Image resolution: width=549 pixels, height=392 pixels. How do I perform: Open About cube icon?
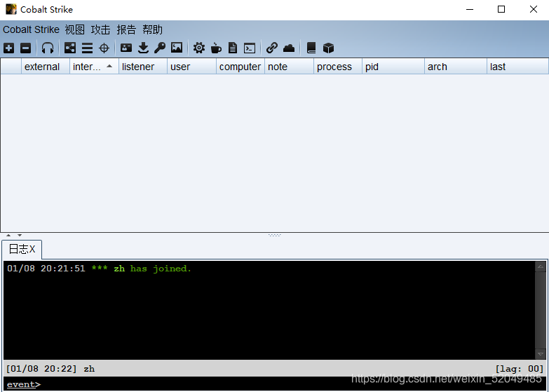click(x=328, y=48)
